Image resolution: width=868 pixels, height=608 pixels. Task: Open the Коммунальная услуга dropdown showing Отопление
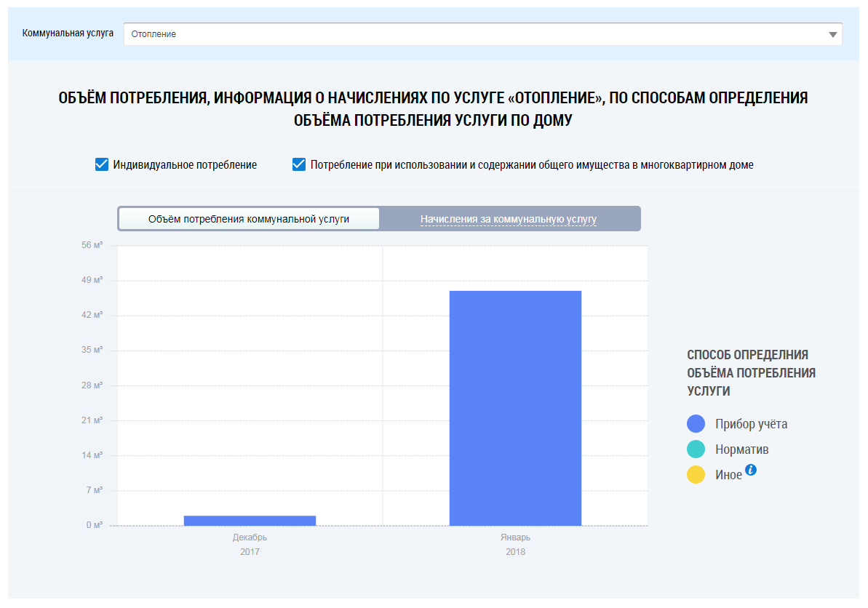482,34
